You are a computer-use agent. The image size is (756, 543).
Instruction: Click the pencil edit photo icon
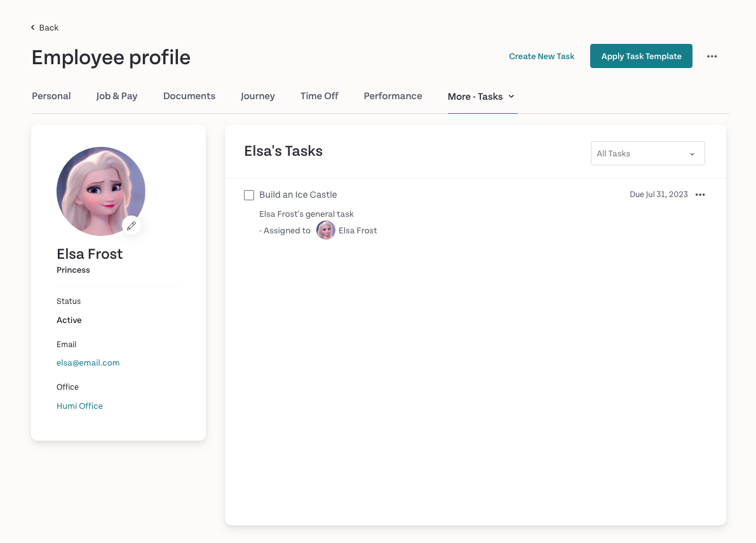click(x=131, y=226)
